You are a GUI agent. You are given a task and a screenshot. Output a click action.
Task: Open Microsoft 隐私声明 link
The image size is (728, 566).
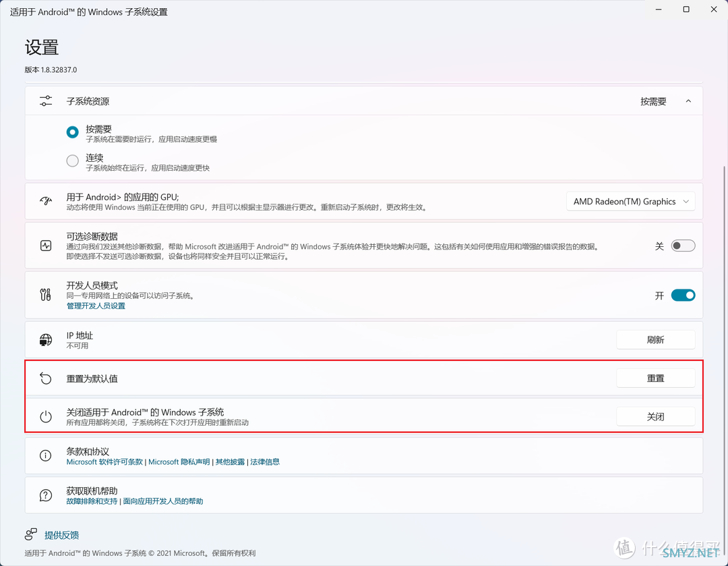[x=179, y=462]
